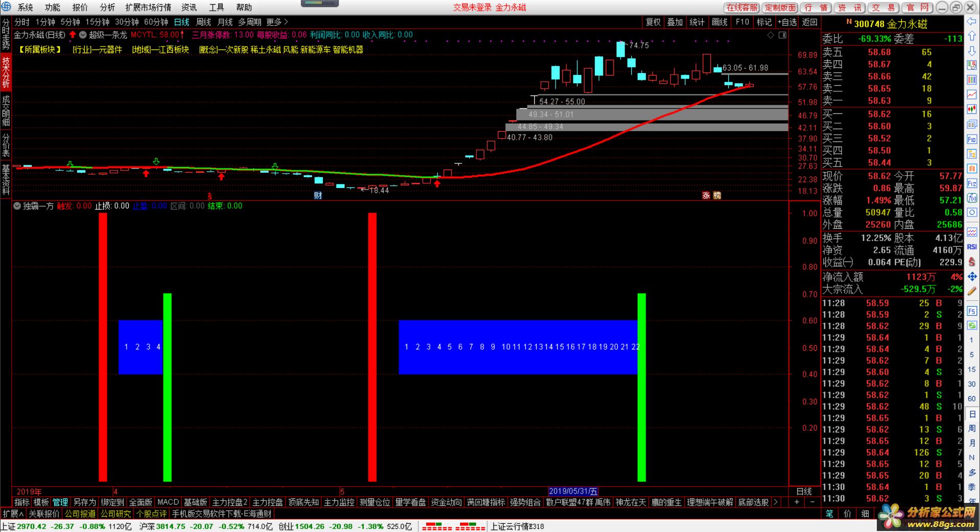Click the red dollar sign sidebar icon
The image size is (980, 532).
pos(971,261)
